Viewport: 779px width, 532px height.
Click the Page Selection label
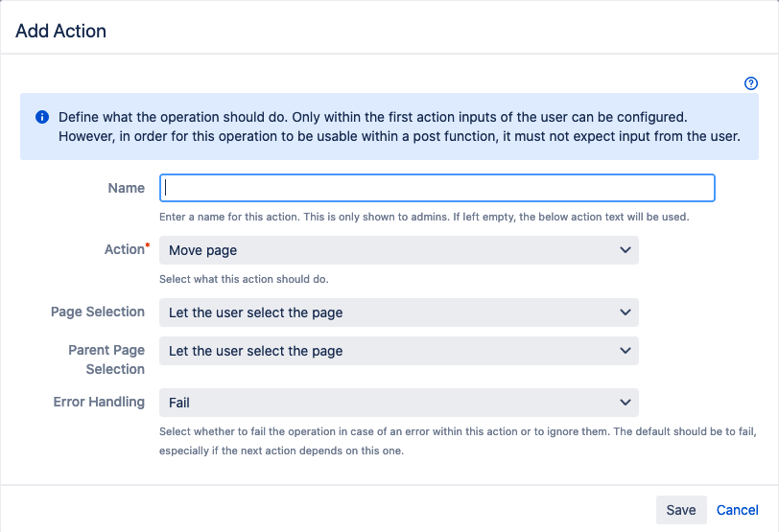pos(98,312)
